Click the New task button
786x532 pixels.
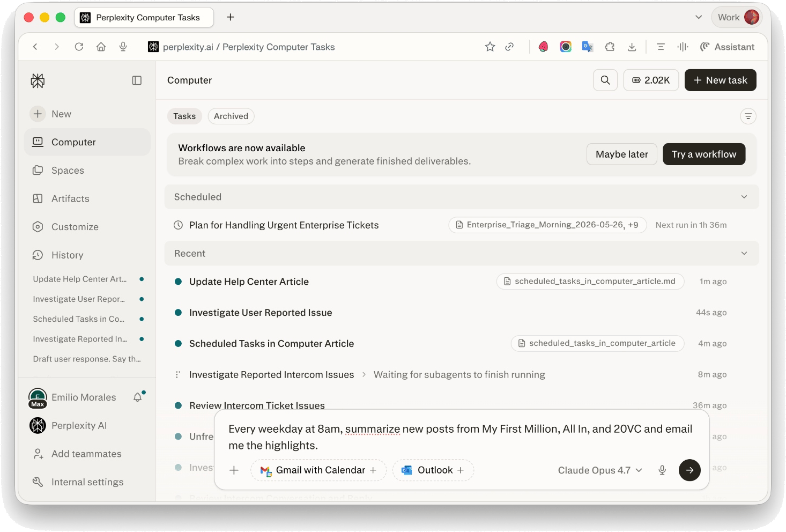pyautogui.click(x=720, y=80)
